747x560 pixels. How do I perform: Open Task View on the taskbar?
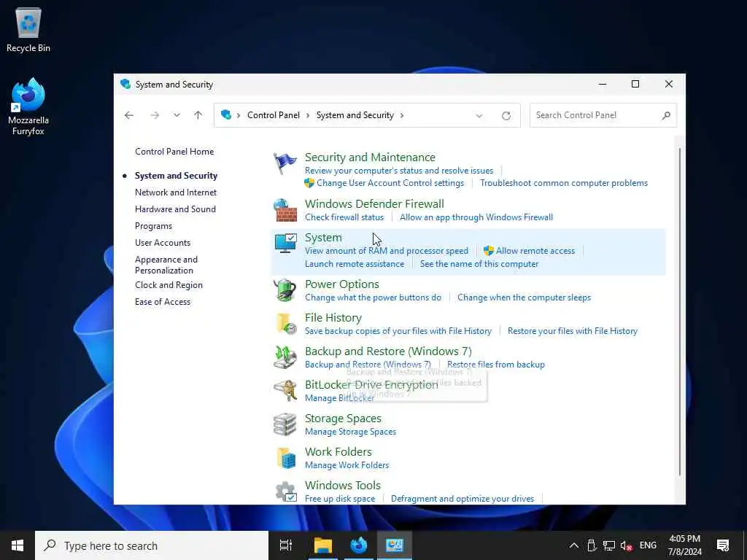286,545
